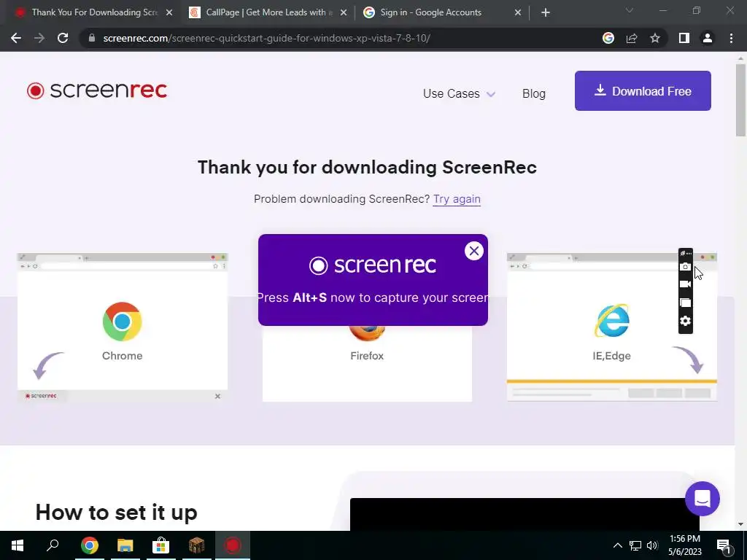Screen dimensions: 747x560
Task: Open Chrome from taskbar
Action: [90, 545]
